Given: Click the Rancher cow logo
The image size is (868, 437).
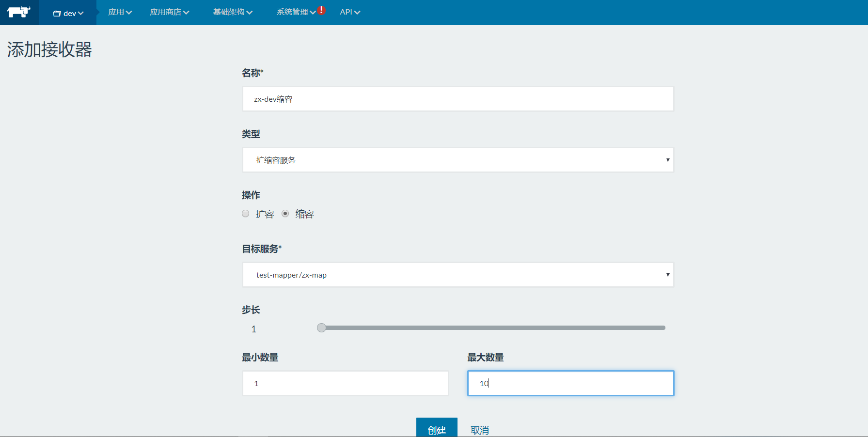Looking at the screenshot, I should (19, 12).
